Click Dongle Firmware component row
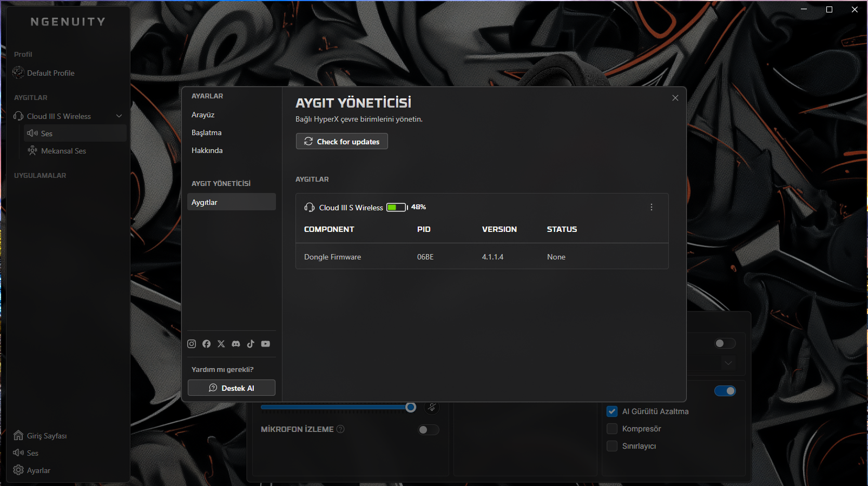Image resolution: width=868 pixels, height=486 pixels. click(482, 257)
